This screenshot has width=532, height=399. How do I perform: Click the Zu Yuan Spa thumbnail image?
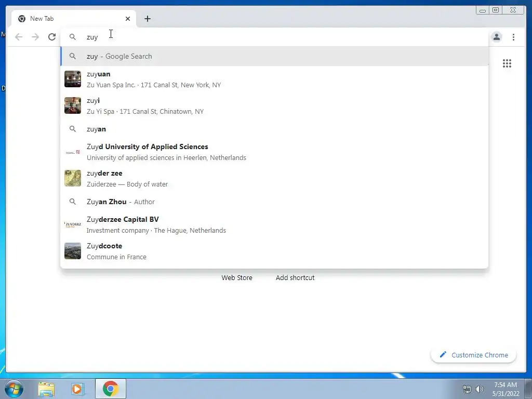[73, 79]
